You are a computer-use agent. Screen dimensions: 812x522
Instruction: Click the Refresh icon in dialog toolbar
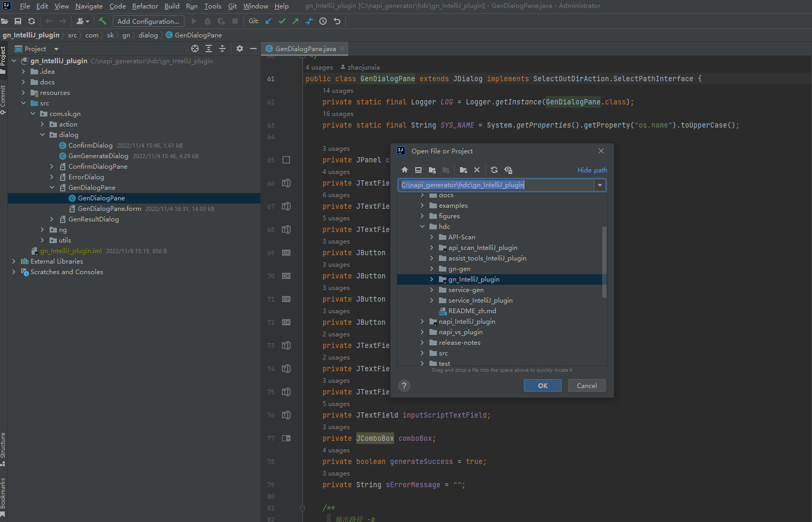pyautogui.click(x=494, y=170)
